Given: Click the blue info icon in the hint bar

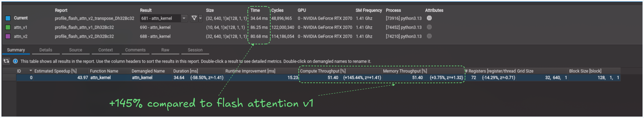Looking at the screenshot, I should coord(15,61).
